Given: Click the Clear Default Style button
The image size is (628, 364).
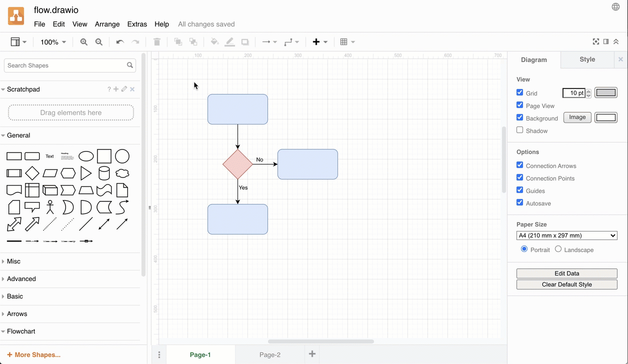Looking at the screenshot, I should pos(566,284).
